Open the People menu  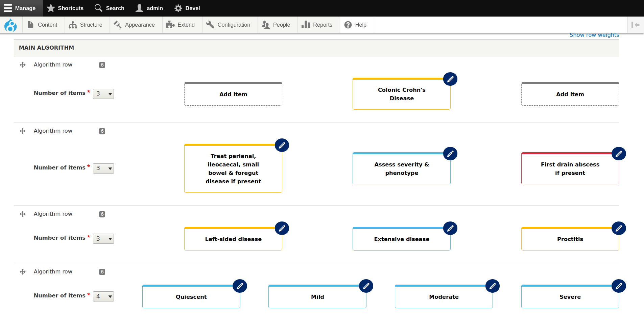tap(278, 25)
